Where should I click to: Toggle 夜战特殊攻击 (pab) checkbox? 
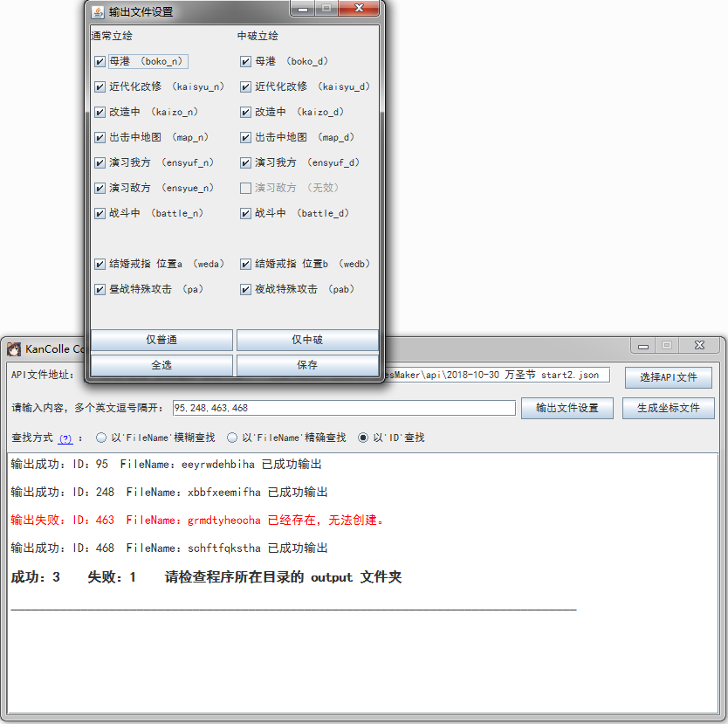pos(246,289)
